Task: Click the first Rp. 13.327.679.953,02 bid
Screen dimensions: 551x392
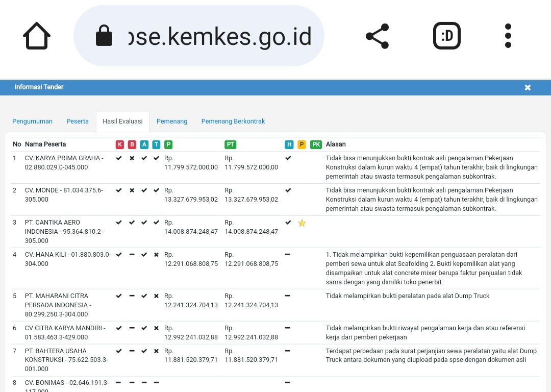Action: 191,195
